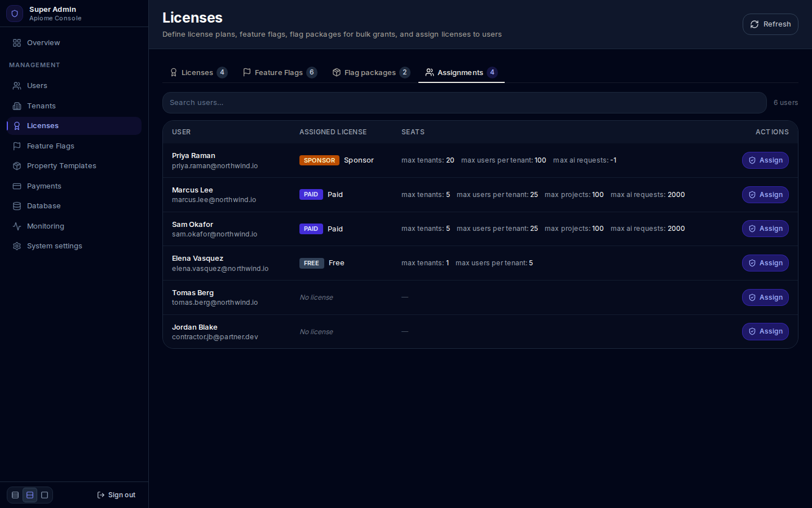Focus the Search users field
Viewport: 812px width, 508px height.
465,103
